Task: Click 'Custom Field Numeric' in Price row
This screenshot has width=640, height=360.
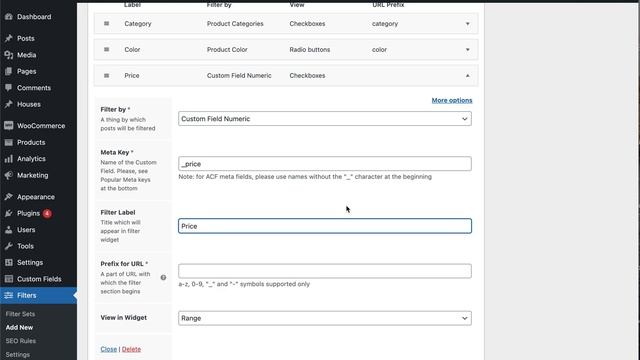Action: [239, 76]
